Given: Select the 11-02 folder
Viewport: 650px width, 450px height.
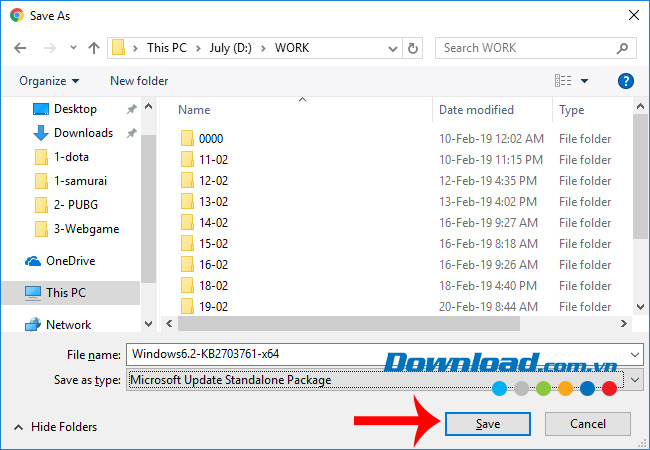Looking at the screenshot, I should click(213, 160).
